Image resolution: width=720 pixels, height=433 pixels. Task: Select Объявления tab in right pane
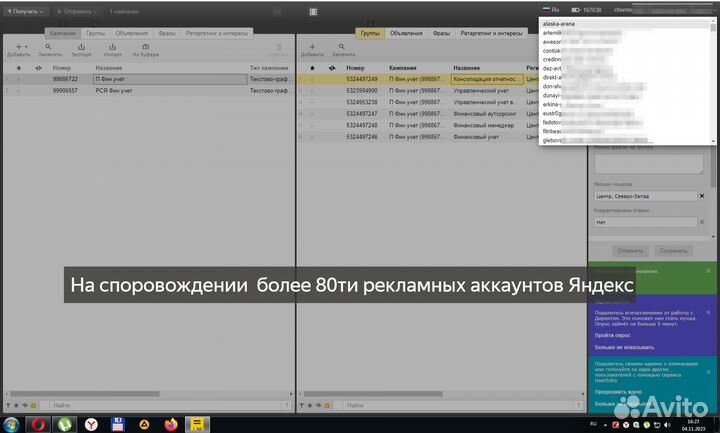(406, 34)
